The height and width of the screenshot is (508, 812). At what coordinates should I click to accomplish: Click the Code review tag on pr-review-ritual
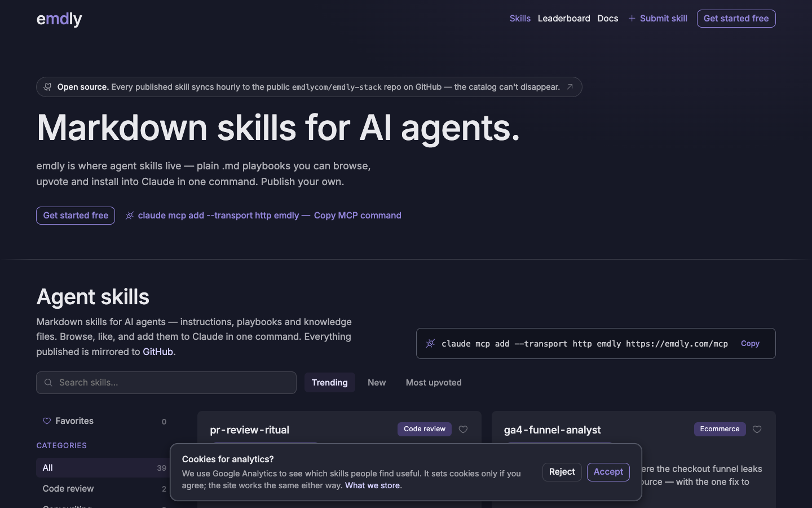[x=425, y=429]
